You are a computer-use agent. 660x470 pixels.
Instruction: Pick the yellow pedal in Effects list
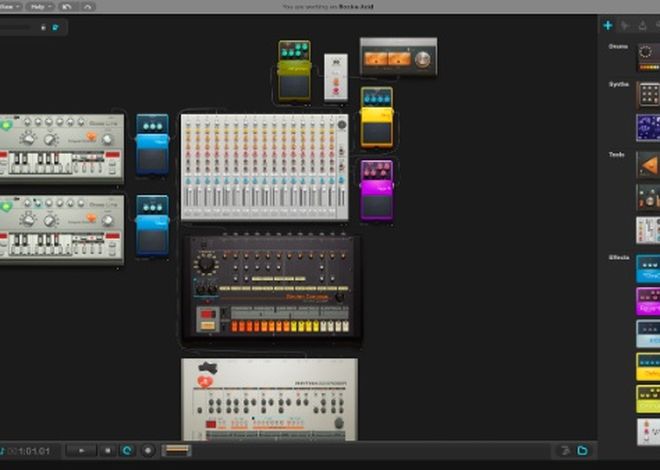click(x=649, y=367)
